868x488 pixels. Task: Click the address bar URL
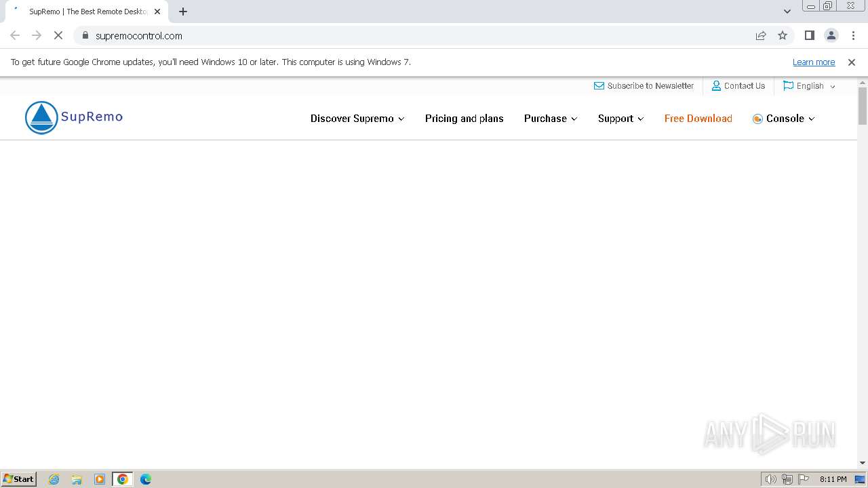tap(139, 36)
